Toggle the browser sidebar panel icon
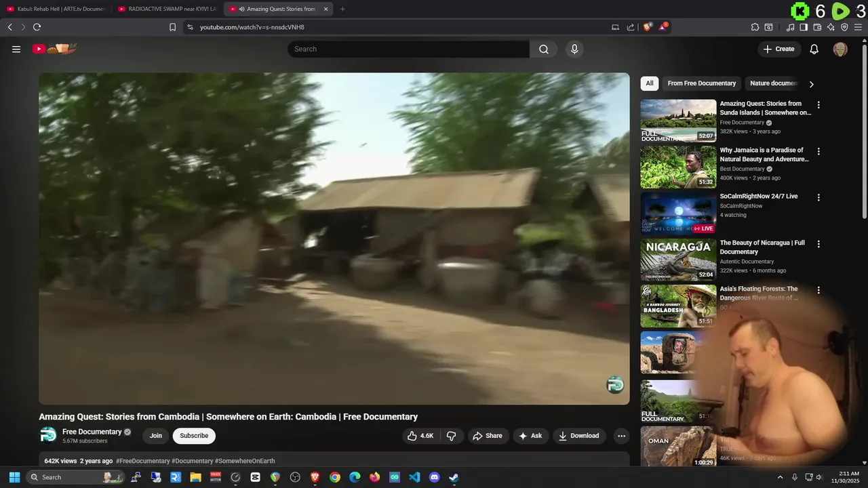The height and width of the screenshot is (488, 868). [804, 27]
